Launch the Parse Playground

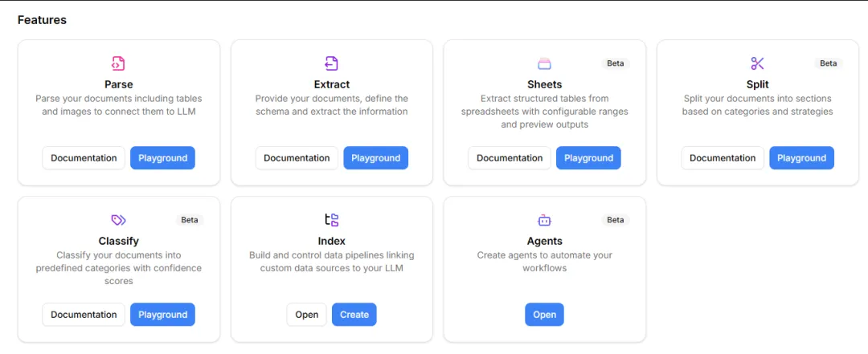point(162,158)
